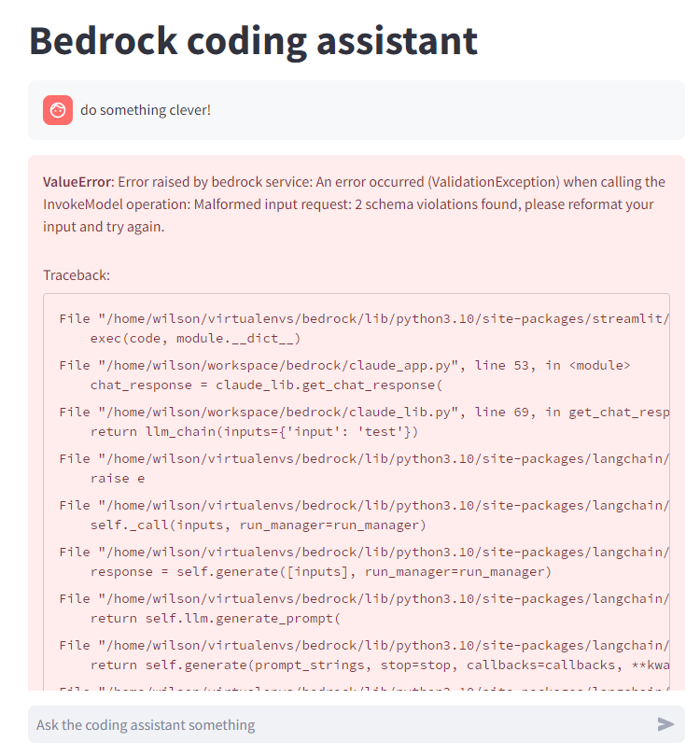Click the 'raise e' traceback line
This screenshot has width=700, height=756.
118,478
